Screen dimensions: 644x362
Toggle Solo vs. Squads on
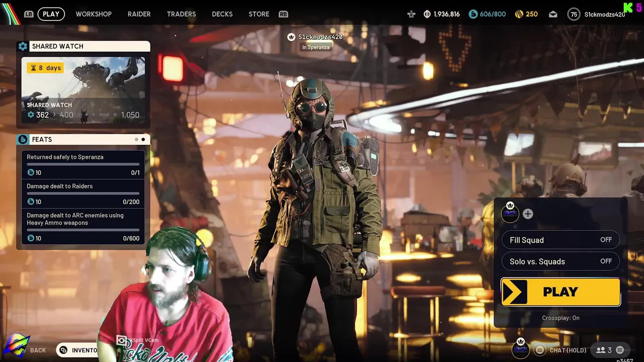pos(560,261)
